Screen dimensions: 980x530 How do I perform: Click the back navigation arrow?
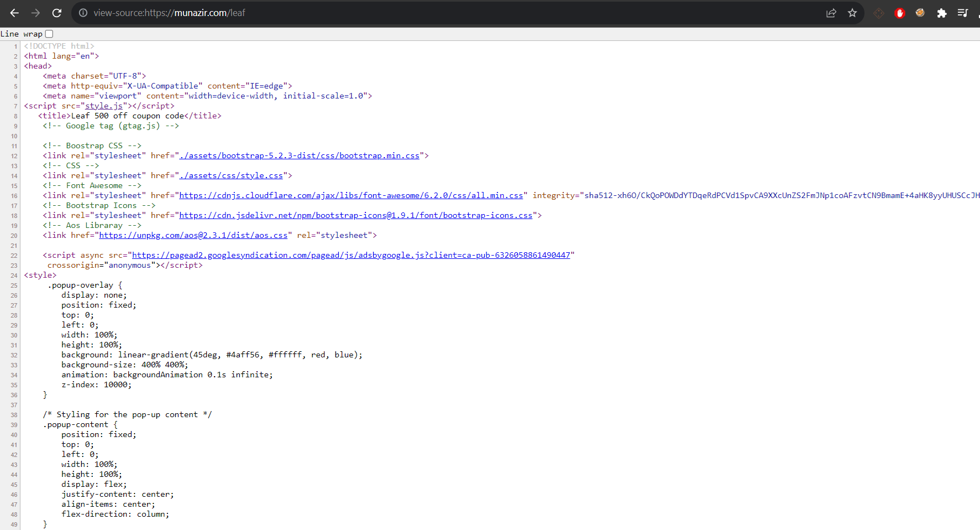[x=14, y=13]
